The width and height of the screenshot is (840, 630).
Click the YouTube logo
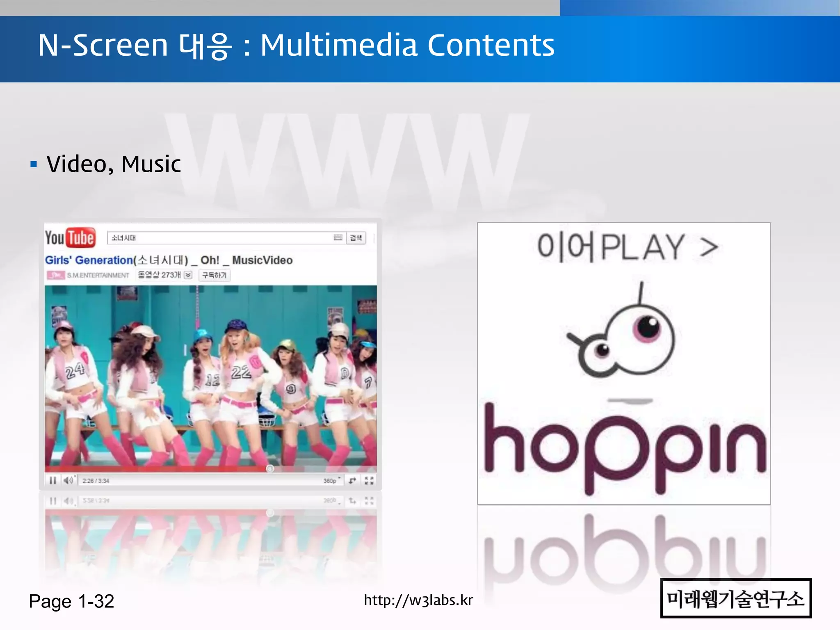(x=70, y=237)
